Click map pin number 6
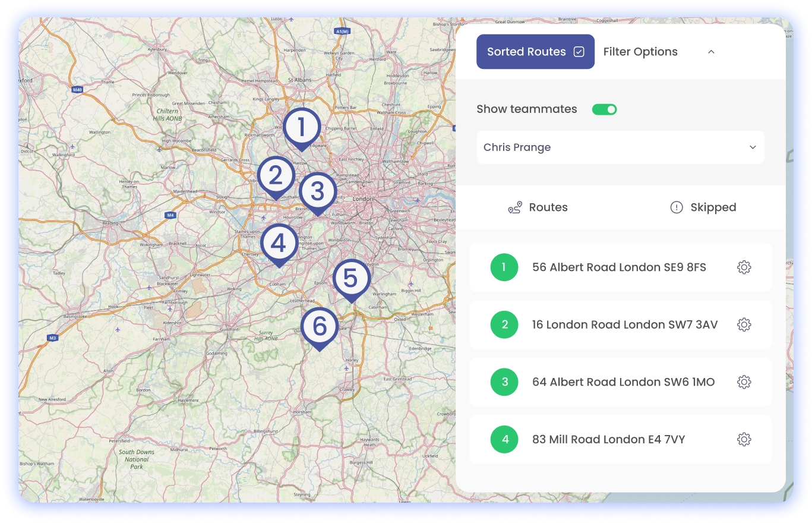The width and height of the screenshot is (812, 523). pyautogui.click(x=320, y=328)
